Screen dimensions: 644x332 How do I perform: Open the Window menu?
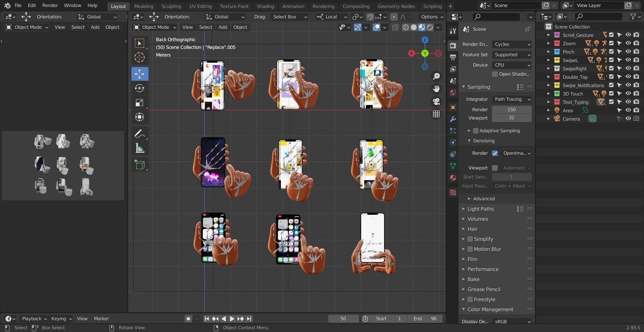click(x=72, y=5)
